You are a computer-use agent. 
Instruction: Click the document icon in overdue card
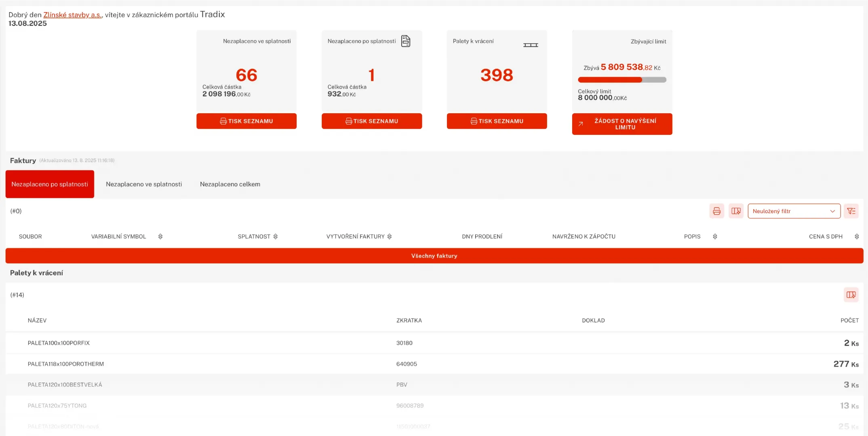click(405, 41)
